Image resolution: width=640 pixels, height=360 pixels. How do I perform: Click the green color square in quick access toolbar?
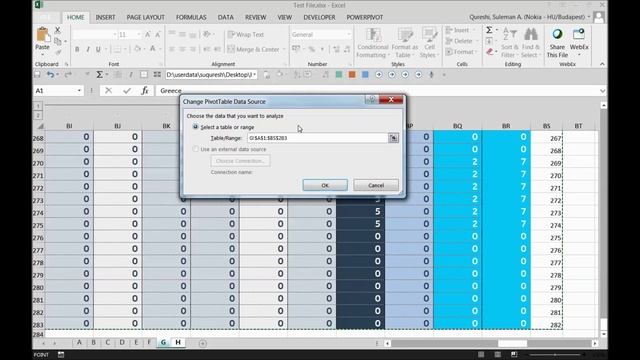click(338, 75)
